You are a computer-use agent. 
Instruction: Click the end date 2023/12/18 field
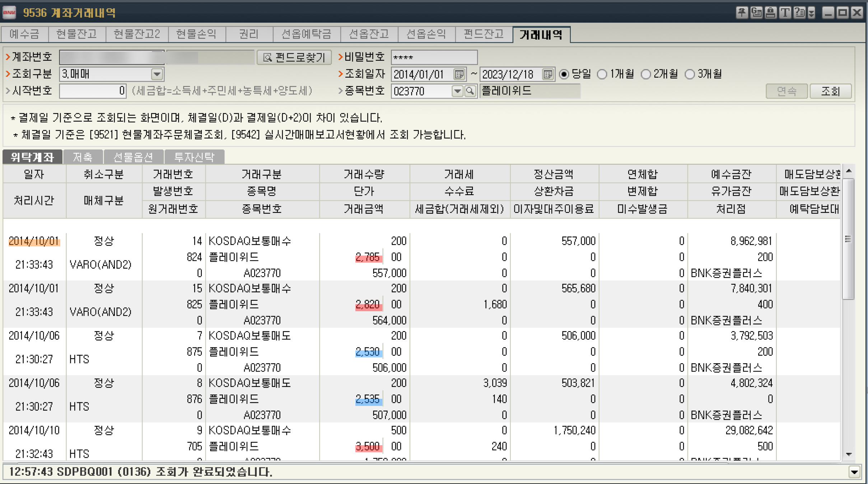511,74
